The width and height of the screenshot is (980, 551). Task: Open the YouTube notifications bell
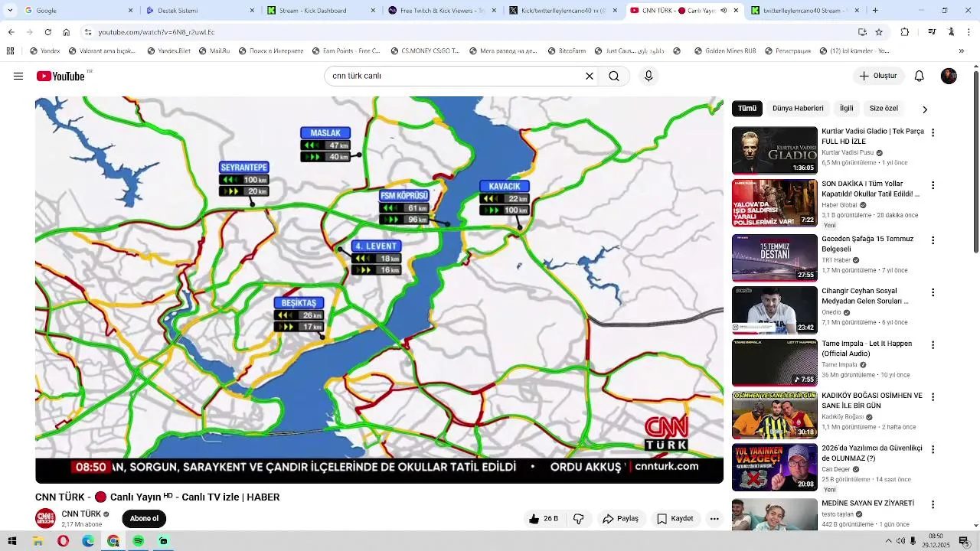coord(920,76)
